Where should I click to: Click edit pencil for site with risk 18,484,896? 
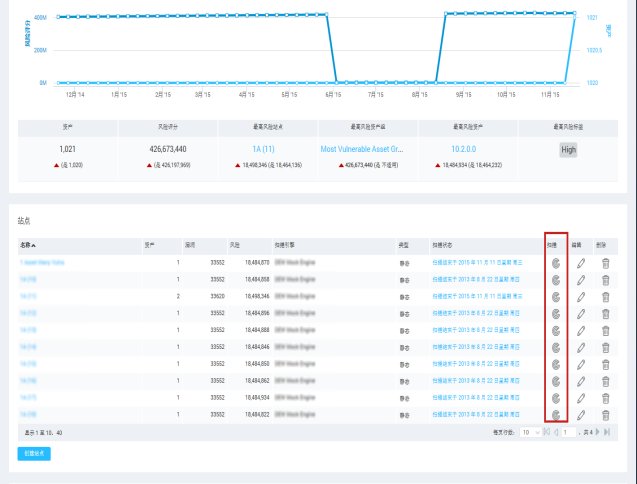click(x=580, y=313)
